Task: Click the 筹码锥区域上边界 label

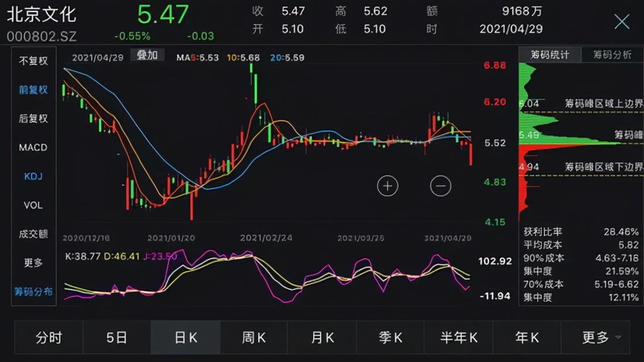Action: point(604,104)
